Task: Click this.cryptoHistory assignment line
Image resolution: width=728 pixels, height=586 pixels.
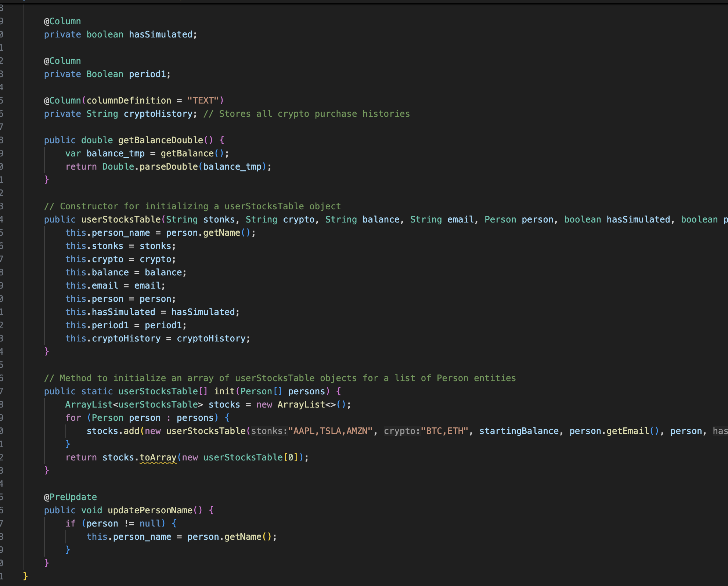Action: pyautogui.click(x=158, y=339)
